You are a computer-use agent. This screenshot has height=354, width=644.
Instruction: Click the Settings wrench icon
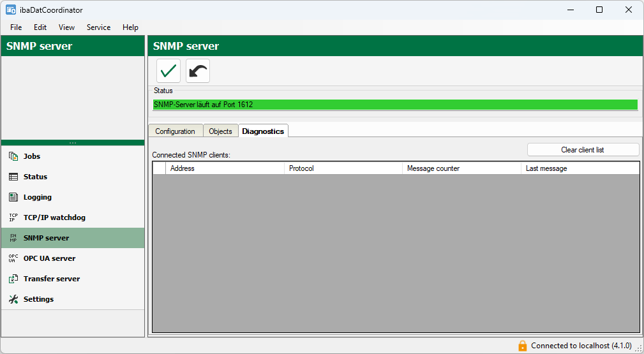click(13, 299)
